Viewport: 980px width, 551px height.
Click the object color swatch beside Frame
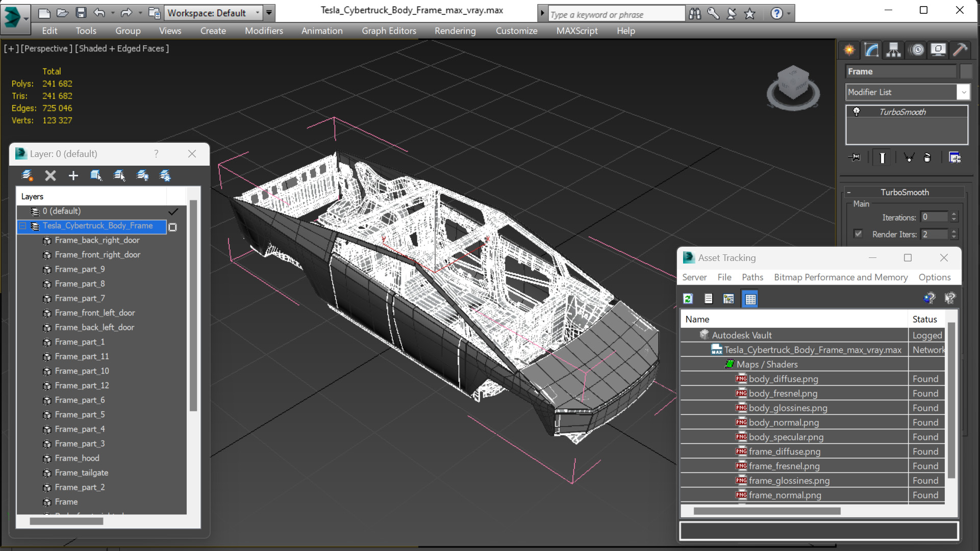pos(965,71)
